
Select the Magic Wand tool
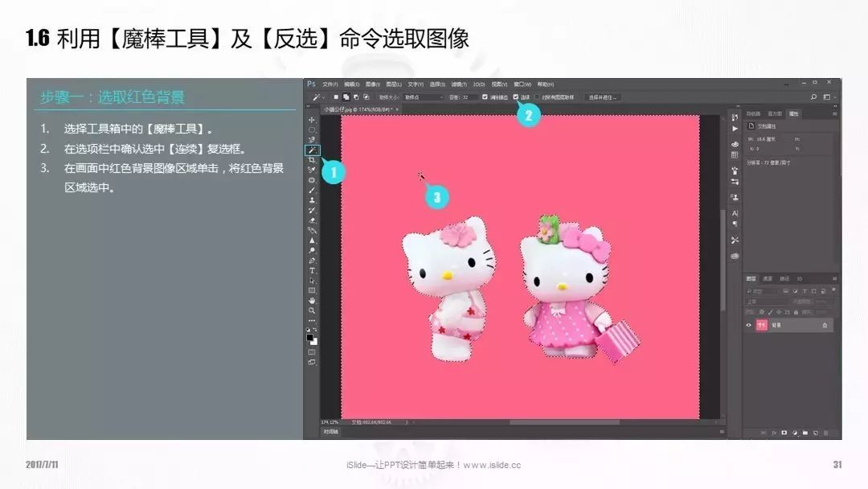click(x=312, y=150)
